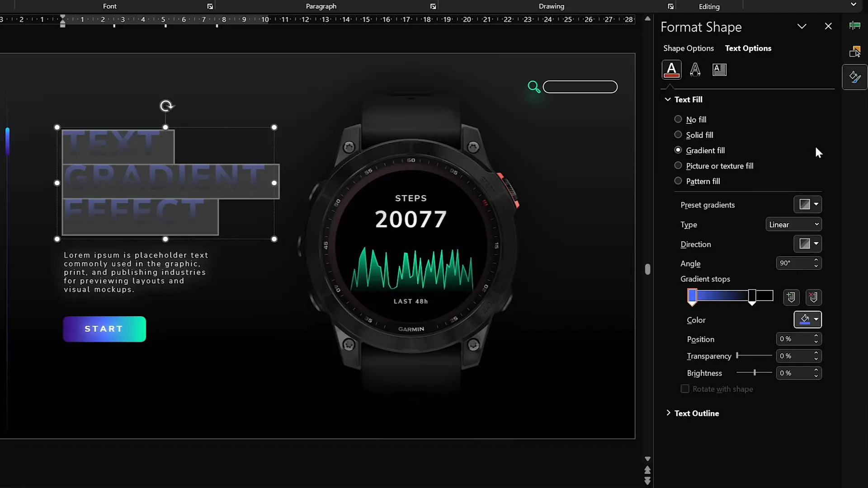The width and height of the screenshot is (868, 488).
Task: Click the ruler first-line indent marker
Action: [x=62, y=17]
